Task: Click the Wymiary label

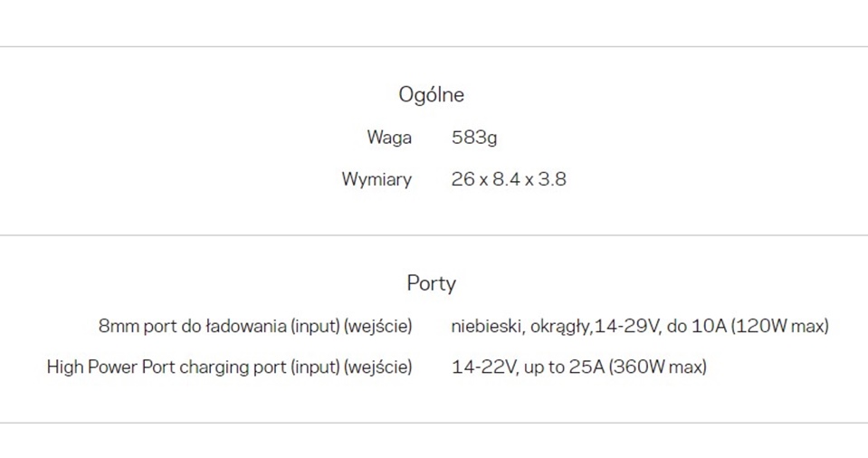Action: coord(377,179)
